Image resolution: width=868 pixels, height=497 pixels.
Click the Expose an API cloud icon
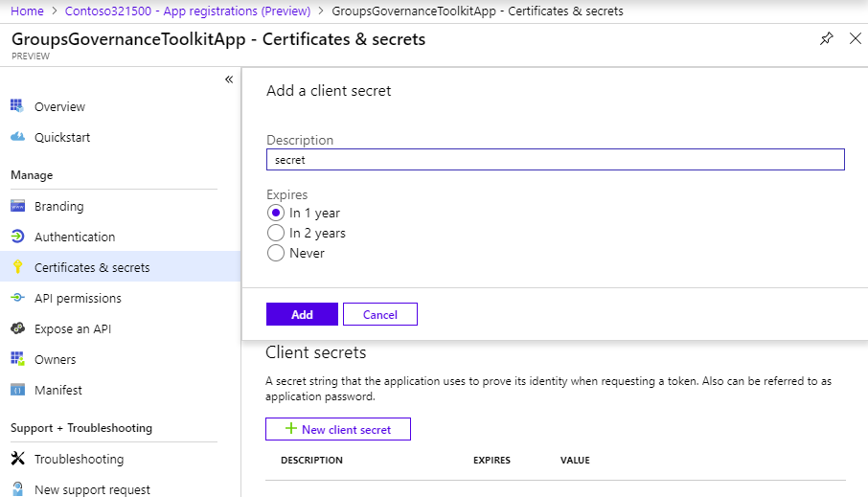[x=17, y=328]
